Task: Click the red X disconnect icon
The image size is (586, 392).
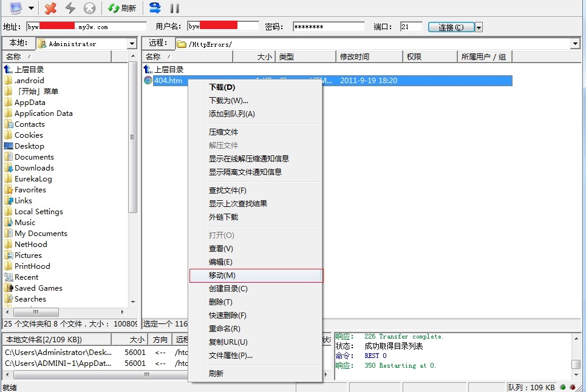Action: tap(51, 8)
